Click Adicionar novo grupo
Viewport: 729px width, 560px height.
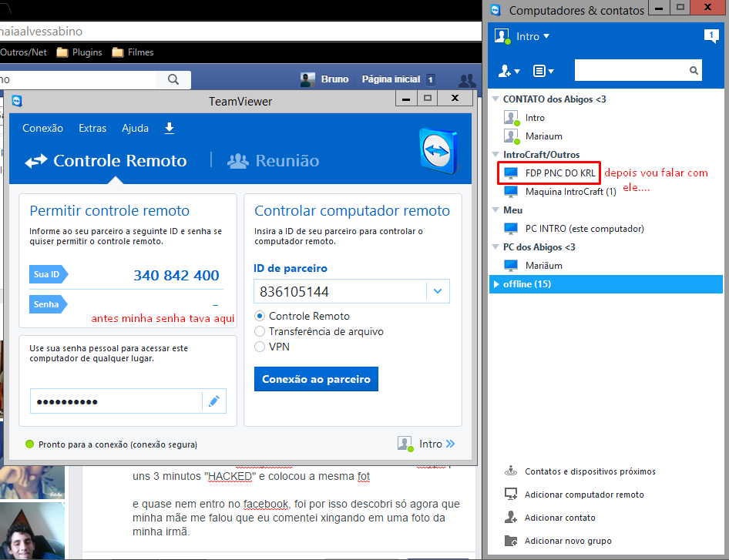click(x=568, y=541)
